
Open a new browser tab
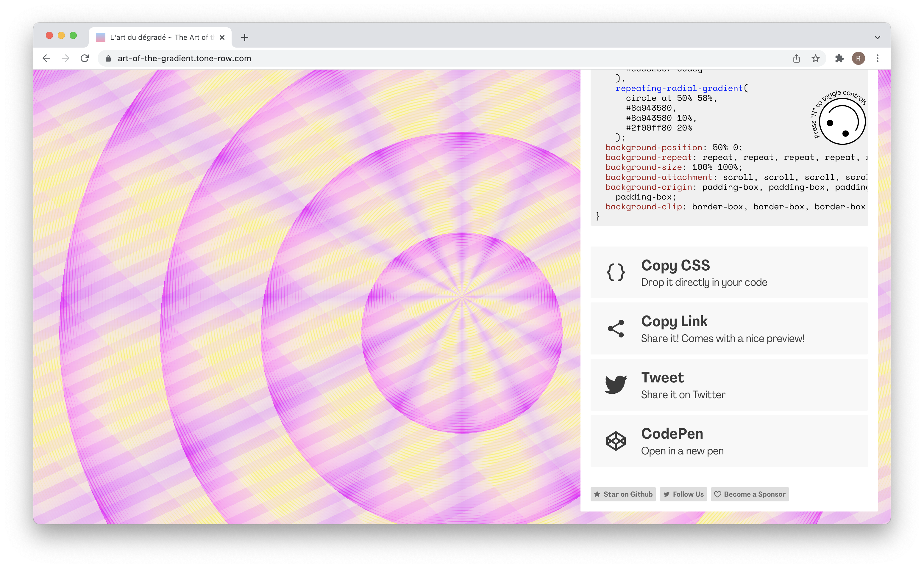[x=245, y=37]
